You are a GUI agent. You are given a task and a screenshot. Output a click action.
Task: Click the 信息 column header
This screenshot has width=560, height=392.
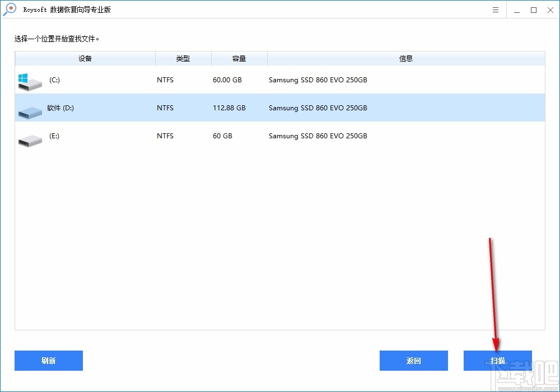click(x=406, y=58)
